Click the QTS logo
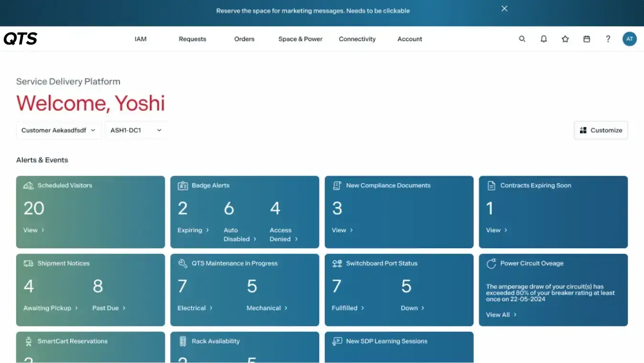 (21, 39)
